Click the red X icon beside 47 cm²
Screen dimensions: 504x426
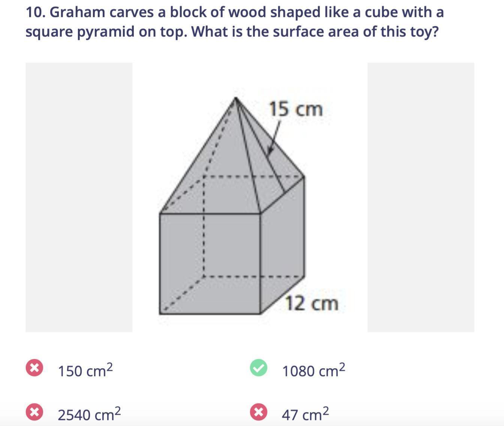258,412
